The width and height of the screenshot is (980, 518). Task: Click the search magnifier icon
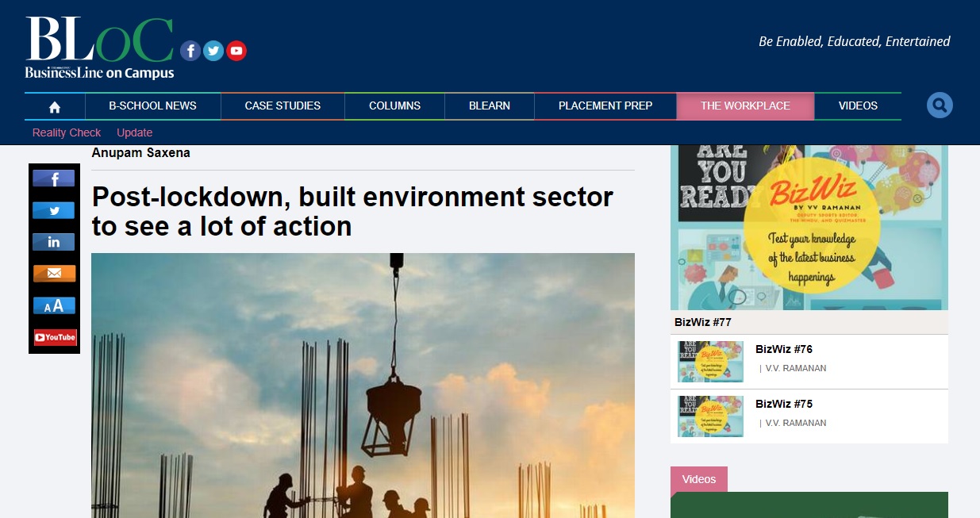940,104
